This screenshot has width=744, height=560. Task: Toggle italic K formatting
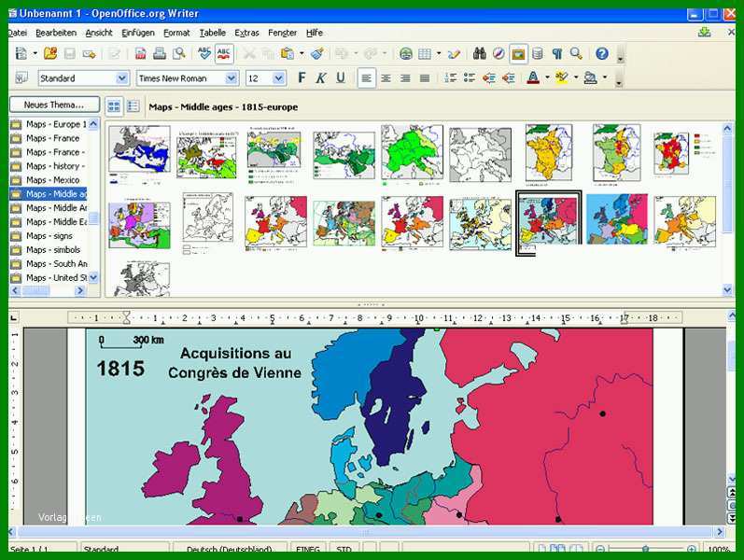(x=321, y=77)
